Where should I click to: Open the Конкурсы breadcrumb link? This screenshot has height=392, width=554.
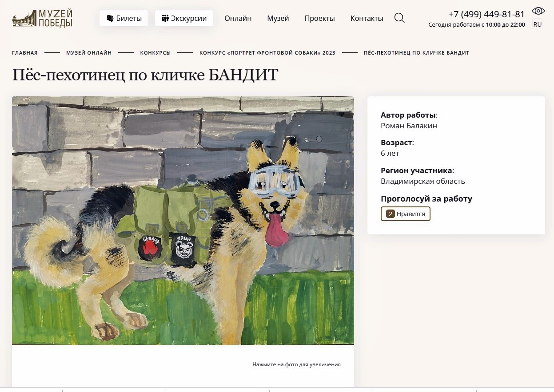155,53
